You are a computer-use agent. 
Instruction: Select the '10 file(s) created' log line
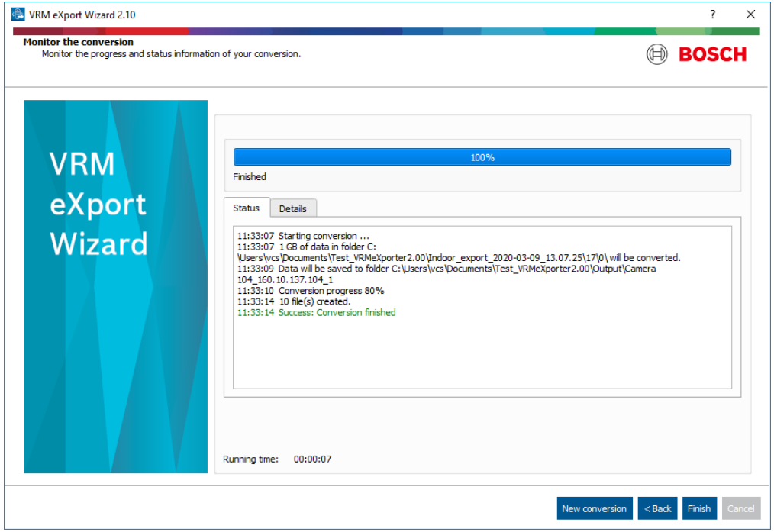pos(314,301)
